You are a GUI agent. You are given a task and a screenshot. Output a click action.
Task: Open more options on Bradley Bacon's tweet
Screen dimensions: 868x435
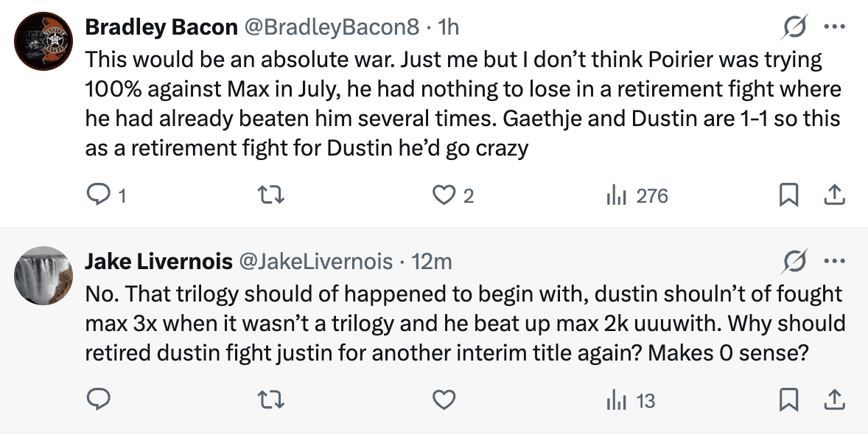[x=833, y=28]
